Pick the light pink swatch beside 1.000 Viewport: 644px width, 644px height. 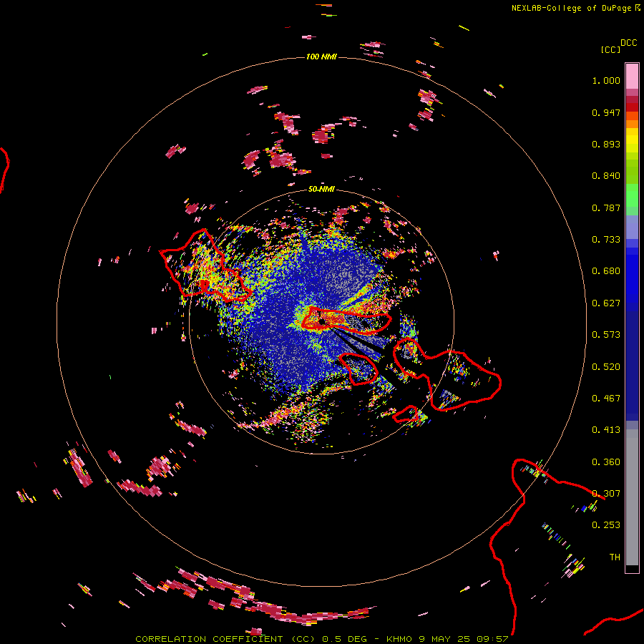(x=632, y=77)
